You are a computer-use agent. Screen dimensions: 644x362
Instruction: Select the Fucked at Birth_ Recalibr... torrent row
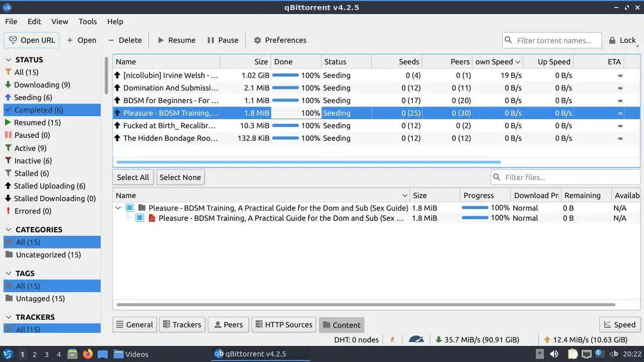tap(376, 126)
